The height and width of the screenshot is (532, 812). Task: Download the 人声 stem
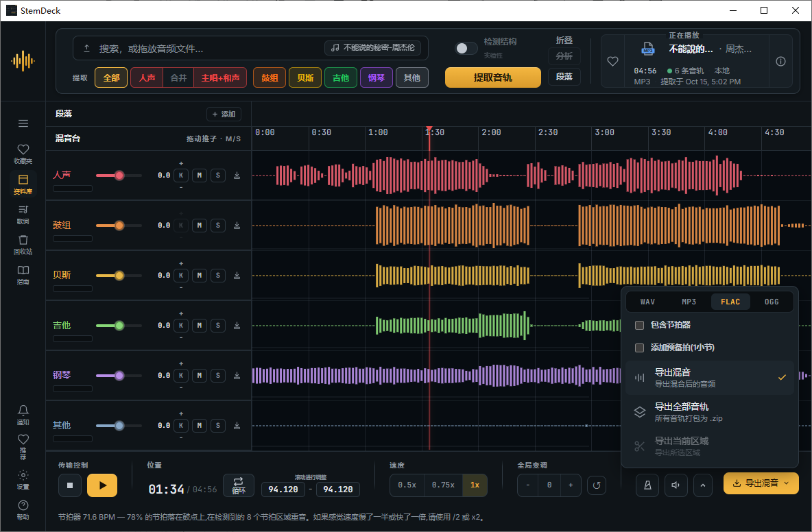click(237, 176)
